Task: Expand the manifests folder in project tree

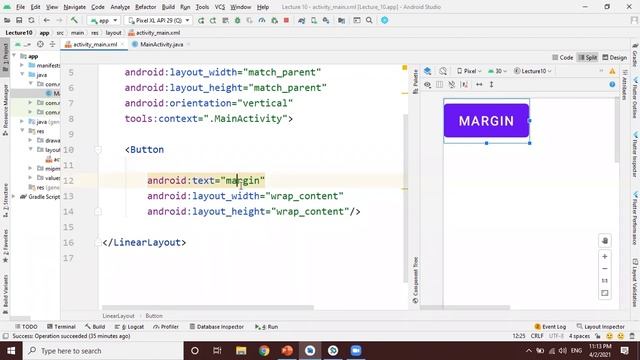Action: (x=22, y=65)
